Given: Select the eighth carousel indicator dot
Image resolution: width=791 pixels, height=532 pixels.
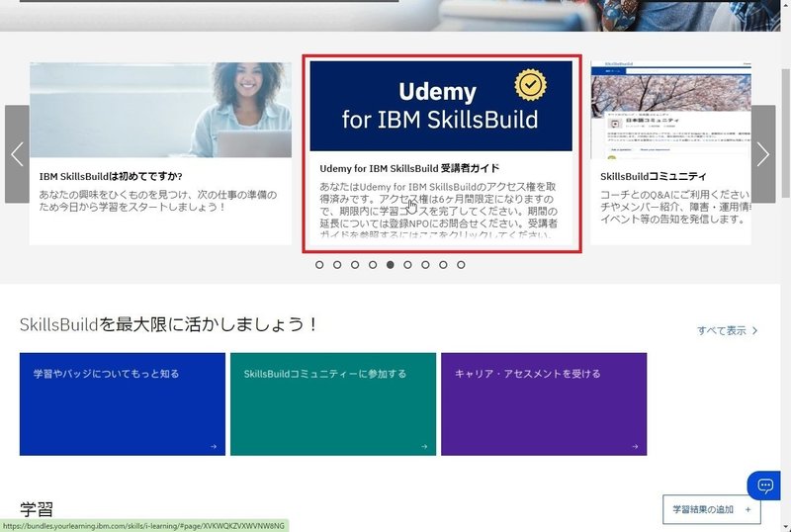Looking at the screenshot, I should pyautogui.click(x=443, y=264).
